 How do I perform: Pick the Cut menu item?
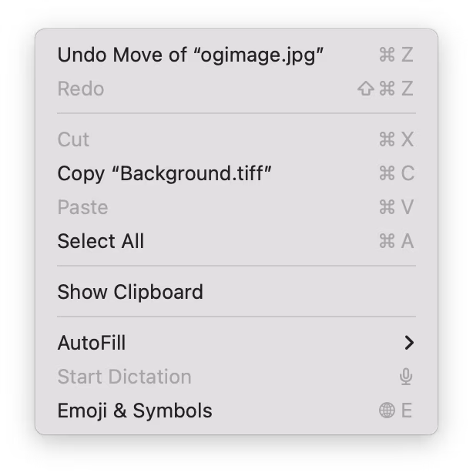(x=236, y=139)
